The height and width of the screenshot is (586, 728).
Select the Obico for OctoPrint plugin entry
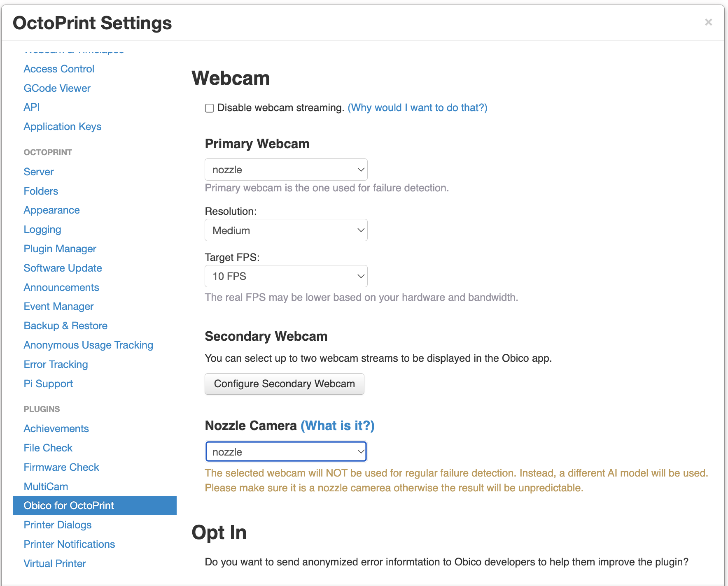95,505
